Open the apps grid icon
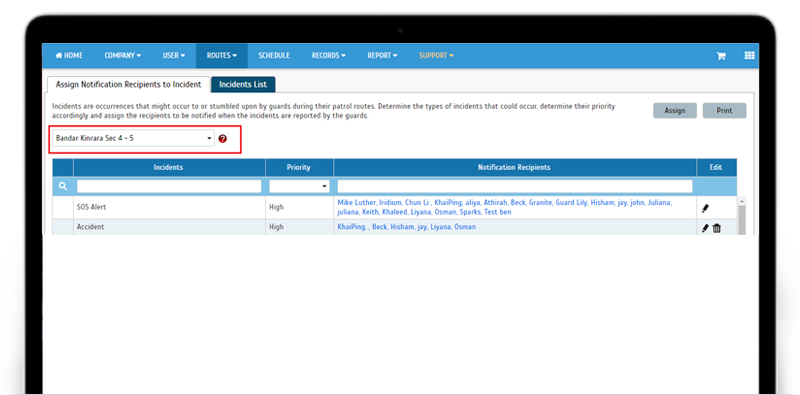 pyautogui.click(x=749, y=56)
